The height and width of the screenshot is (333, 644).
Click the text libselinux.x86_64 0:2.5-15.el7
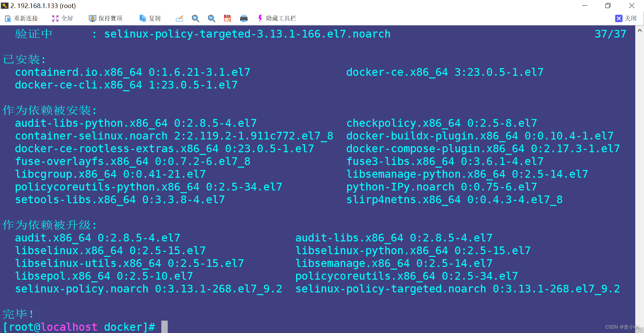(110, 251)
